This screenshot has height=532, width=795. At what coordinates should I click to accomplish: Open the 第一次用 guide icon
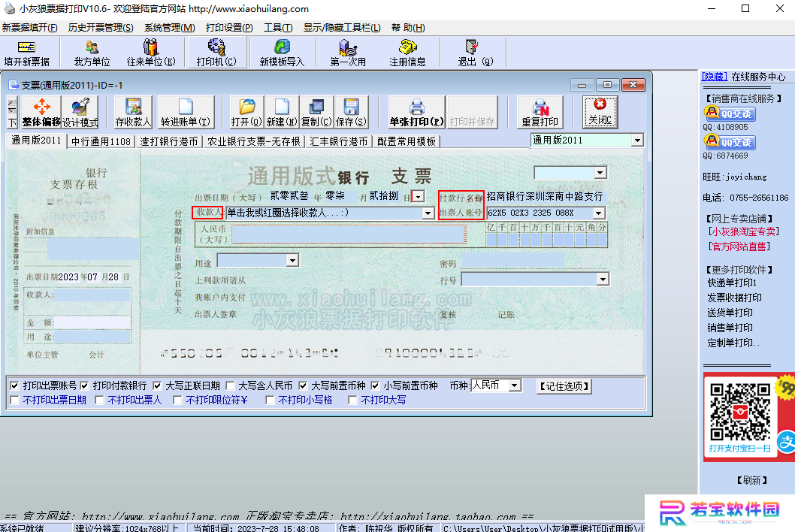[x=348, y=53]
